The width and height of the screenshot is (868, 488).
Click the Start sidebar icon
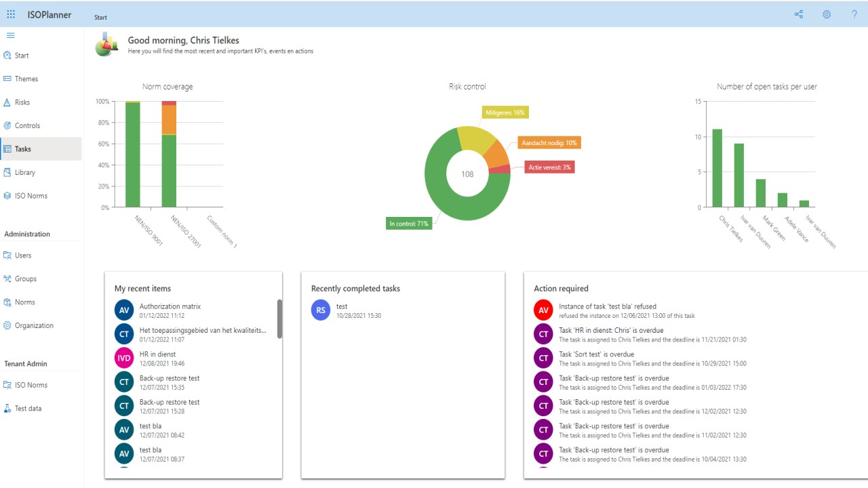(7, 56)
